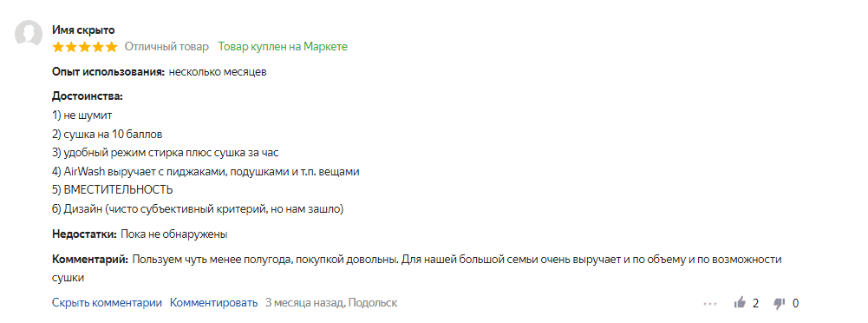Click the first yellow rating star
The height and width of the screenshot is (323, 868).
pos(59,47)
